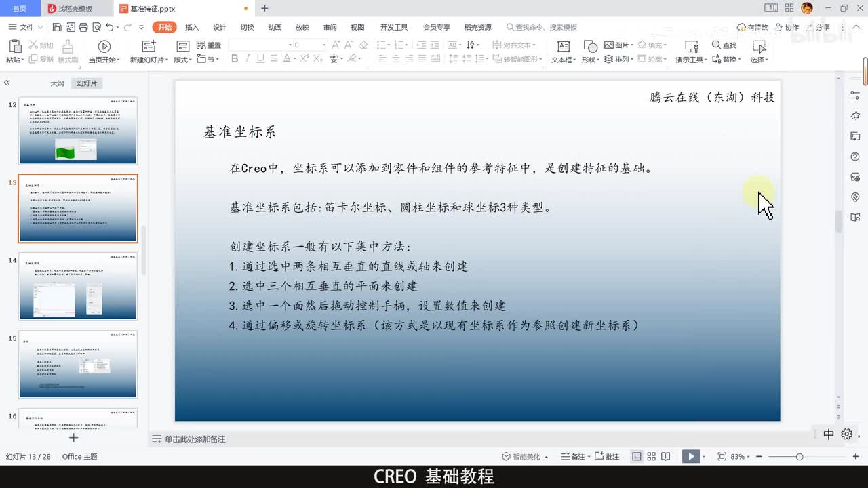Image resolution: width=868 pixels, height=488 pixels.
Task: Toggle Underline formatting
Action: pos(260,59)
